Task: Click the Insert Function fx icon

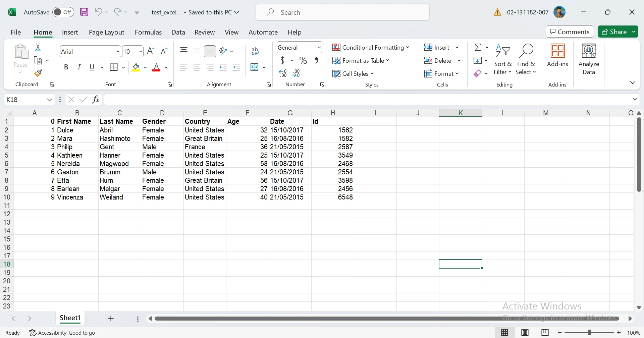Action: tap(96, 100)
